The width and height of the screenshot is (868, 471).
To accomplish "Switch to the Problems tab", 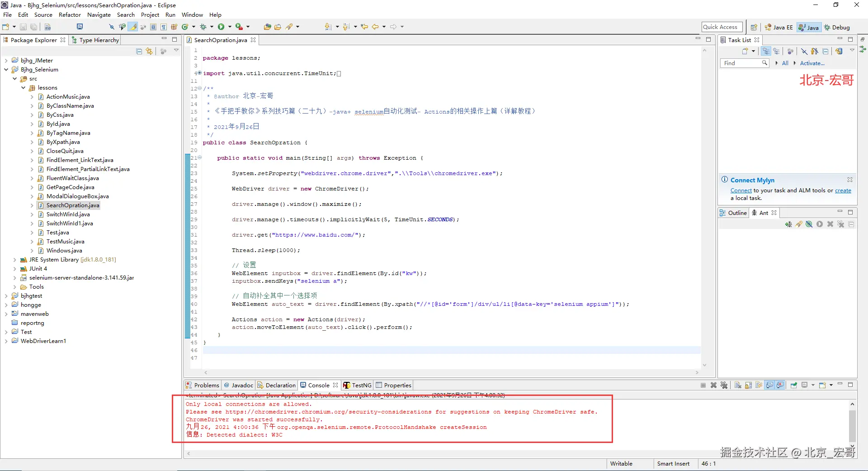I will (203, 385).
